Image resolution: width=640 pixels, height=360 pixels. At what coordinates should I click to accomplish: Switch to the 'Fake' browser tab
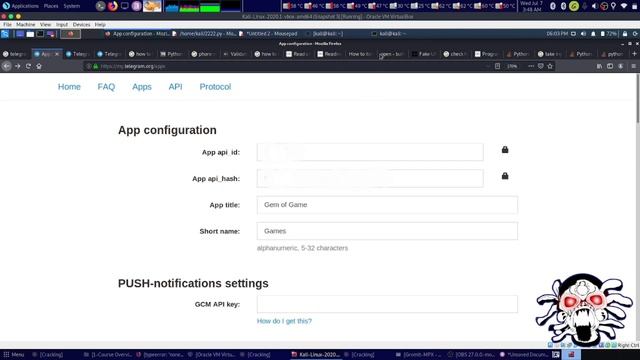click(424, 54)
